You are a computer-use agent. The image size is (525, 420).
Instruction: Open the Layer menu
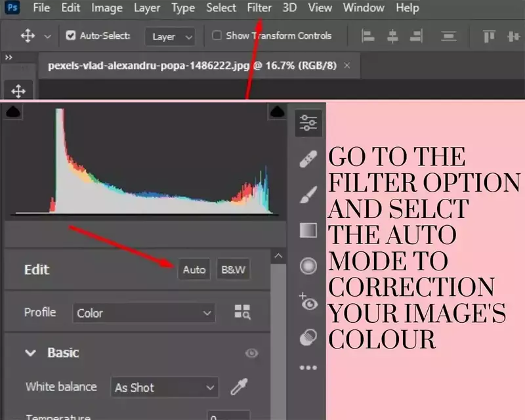(x=146, y=7)
